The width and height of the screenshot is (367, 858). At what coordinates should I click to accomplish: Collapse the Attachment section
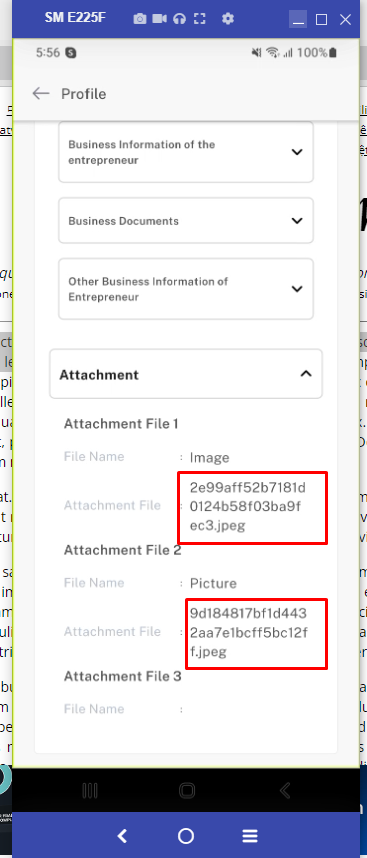point(186,374)
